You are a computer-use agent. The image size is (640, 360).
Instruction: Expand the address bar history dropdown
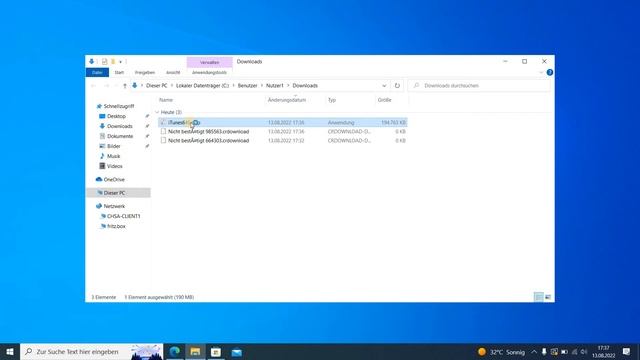coord(384,86)
